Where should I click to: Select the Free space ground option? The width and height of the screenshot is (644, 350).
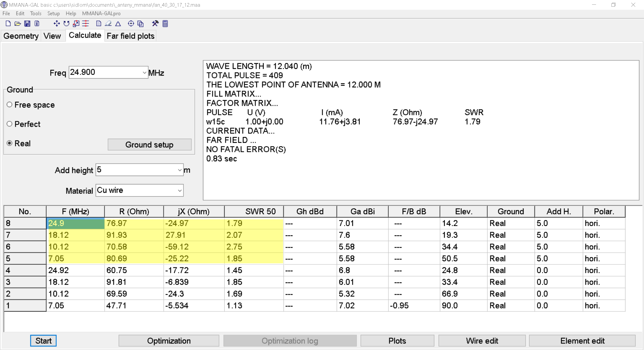pyautogui.click(x=10, y=105)
